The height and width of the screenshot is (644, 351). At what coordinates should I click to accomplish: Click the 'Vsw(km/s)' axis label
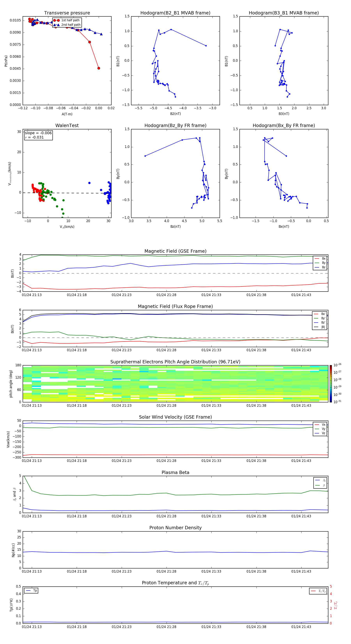tap(8, 439)
